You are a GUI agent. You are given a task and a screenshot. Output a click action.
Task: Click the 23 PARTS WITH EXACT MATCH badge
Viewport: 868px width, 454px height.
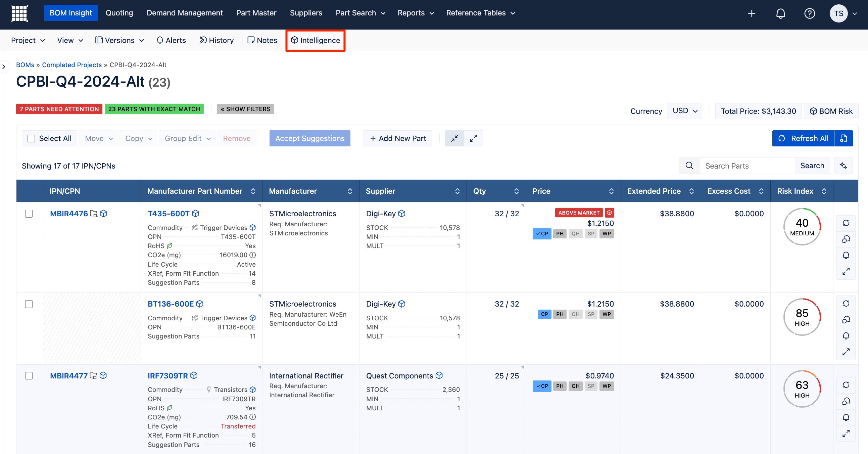(x=154, y=109)
